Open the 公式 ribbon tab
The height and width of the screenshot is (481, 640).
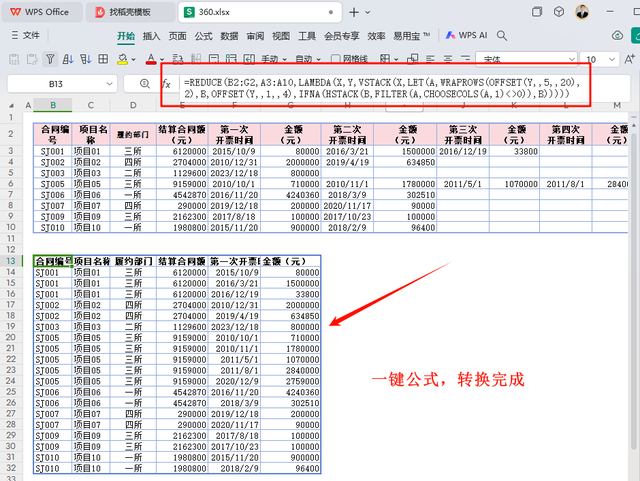coord(203,36)
